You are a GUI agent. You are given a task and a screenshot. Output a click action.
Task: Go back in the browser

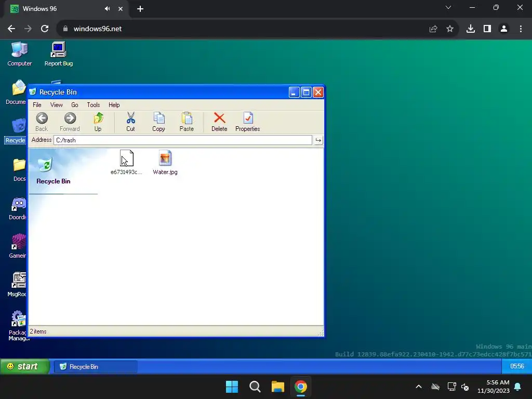11,29
